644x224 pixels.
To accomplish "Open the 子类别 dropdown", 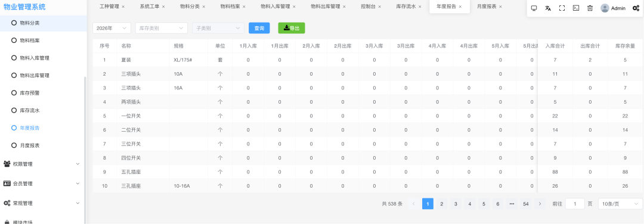I will [218, 28].
